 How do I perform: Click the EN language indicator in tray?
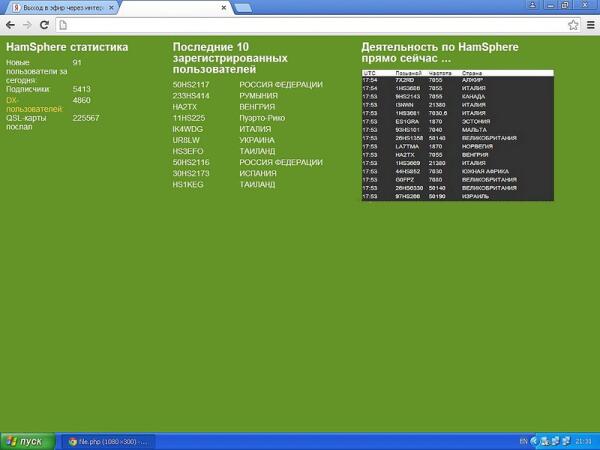coord(522,441)
